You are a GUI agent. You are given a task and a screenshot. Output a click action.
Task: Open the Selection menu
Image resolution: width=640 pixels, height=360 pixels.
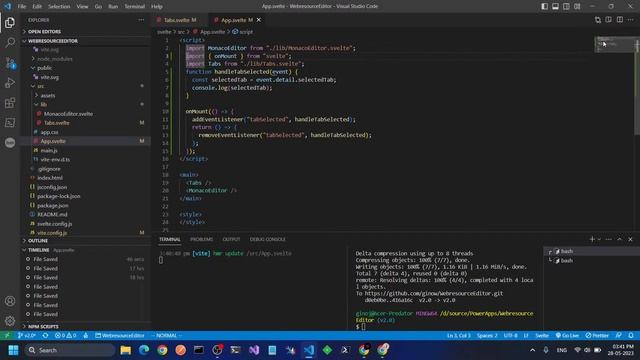(x=59, y=6)
